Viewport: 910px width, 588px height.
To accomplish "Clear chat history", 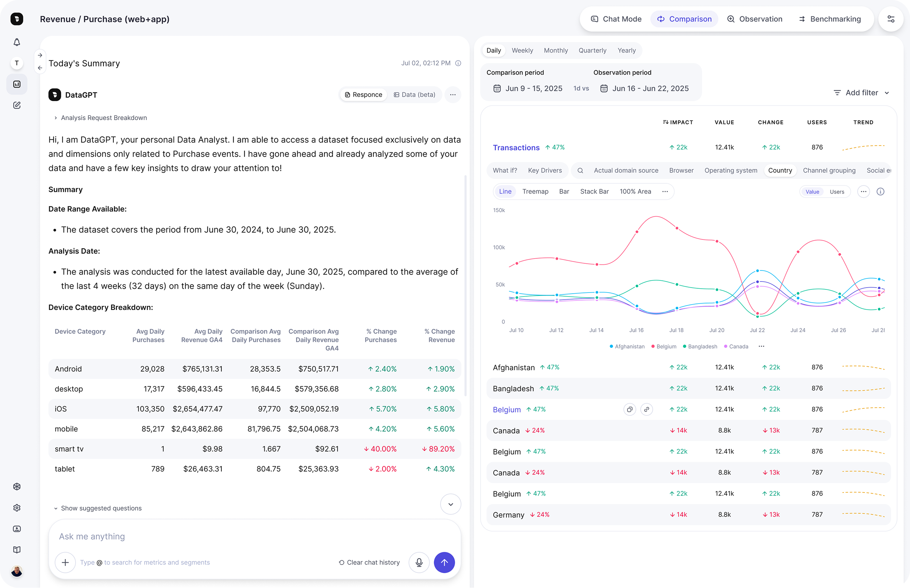I will (369, 562).
